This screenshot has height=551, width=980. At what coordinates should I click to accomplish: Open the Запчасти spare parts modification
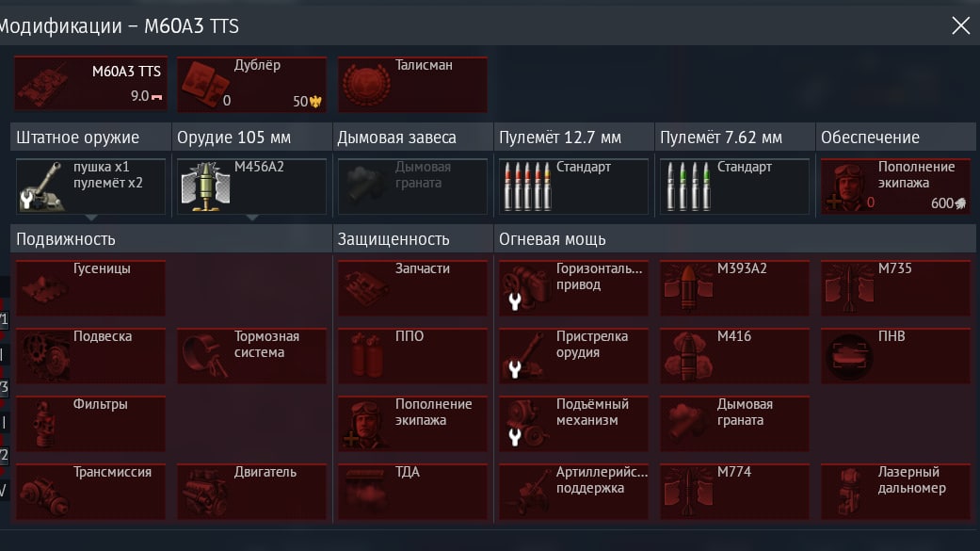coord(412,287)
